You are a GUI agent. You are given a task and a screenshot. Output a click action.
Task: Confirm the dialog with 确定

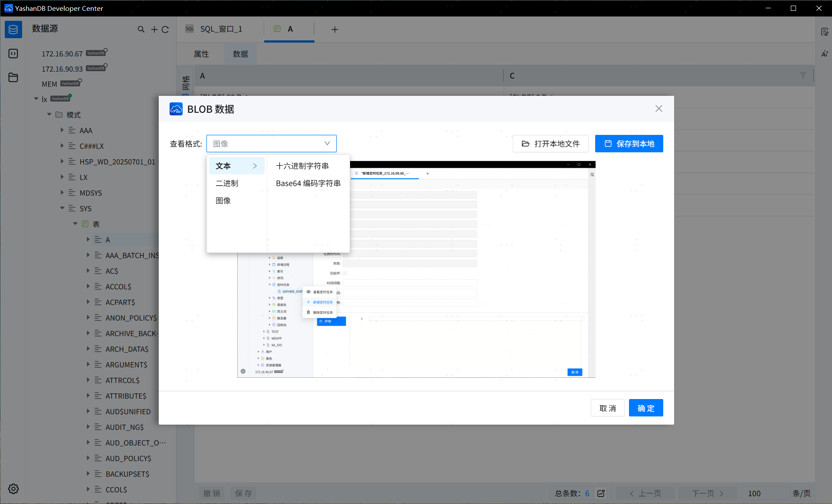click(x=645, y=408)
